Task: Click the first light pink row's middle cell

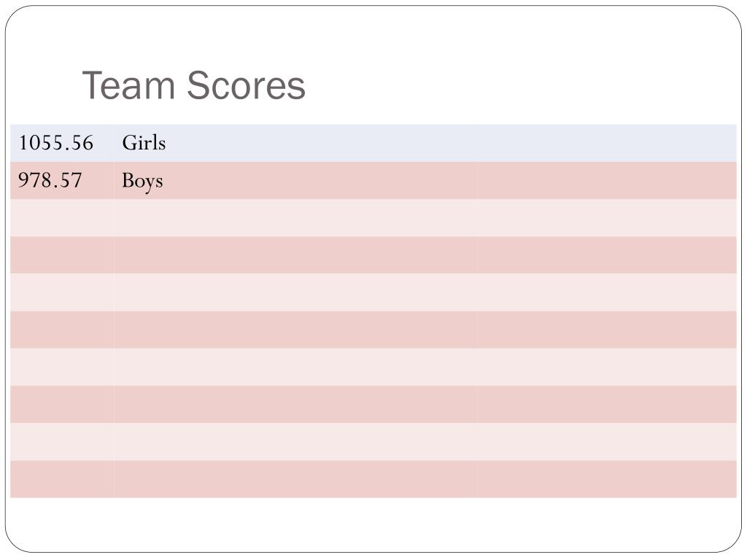Action: 295,217
